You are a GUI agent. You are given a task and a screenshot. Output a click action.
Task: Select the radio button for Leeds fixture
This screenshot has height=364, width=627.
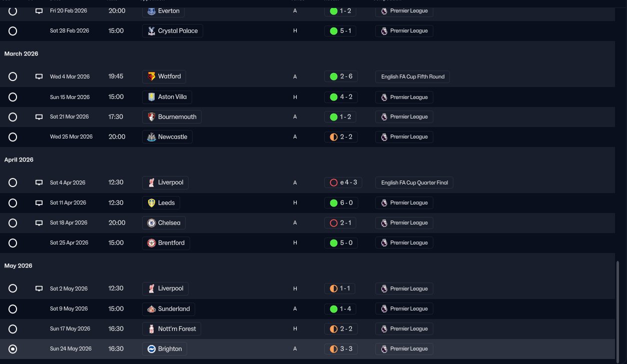13,203
